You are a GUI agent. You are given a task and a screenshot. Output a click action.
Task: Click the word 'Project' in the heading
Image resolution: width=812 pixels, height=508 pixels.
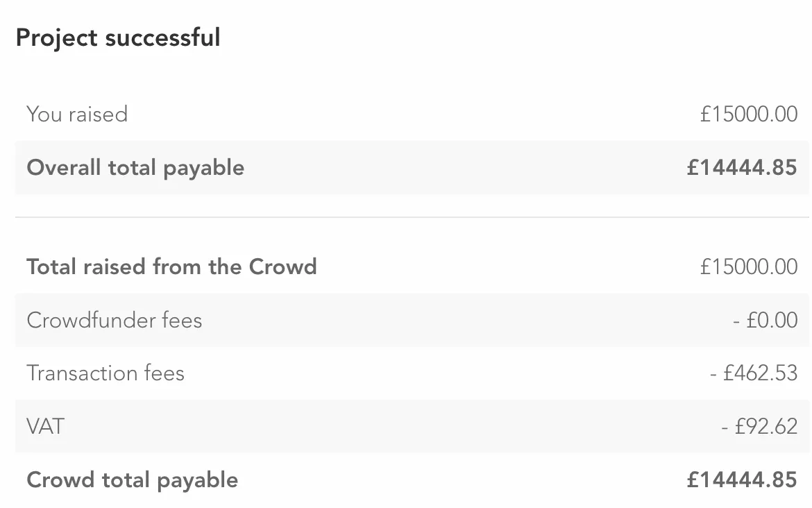[x=57, y=37]
